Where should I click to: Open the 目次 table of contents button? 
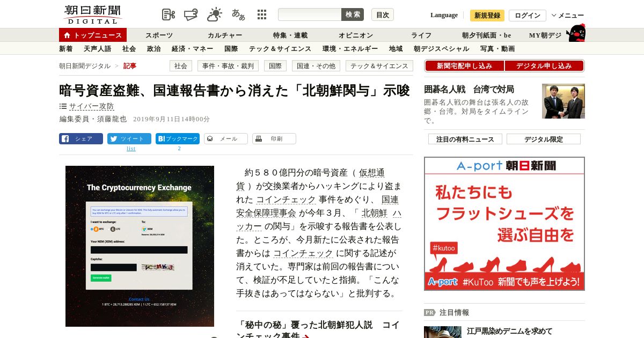pos(383,14)
